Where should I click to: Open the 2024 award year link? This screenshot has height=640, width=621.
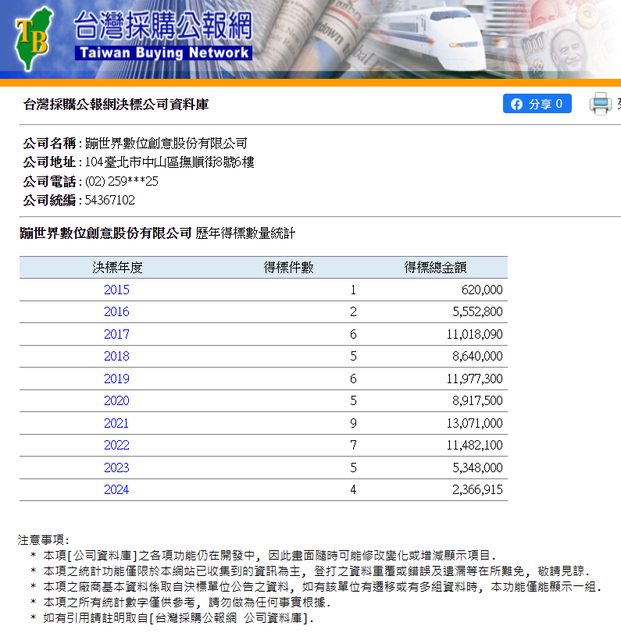point(116,489)
